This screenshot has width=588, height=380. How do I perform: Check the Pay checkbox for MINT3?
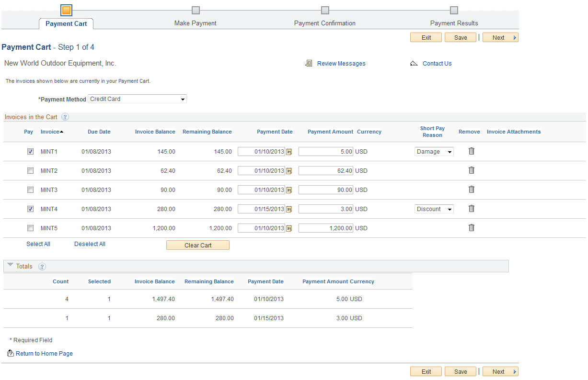[x=30, y=190]
